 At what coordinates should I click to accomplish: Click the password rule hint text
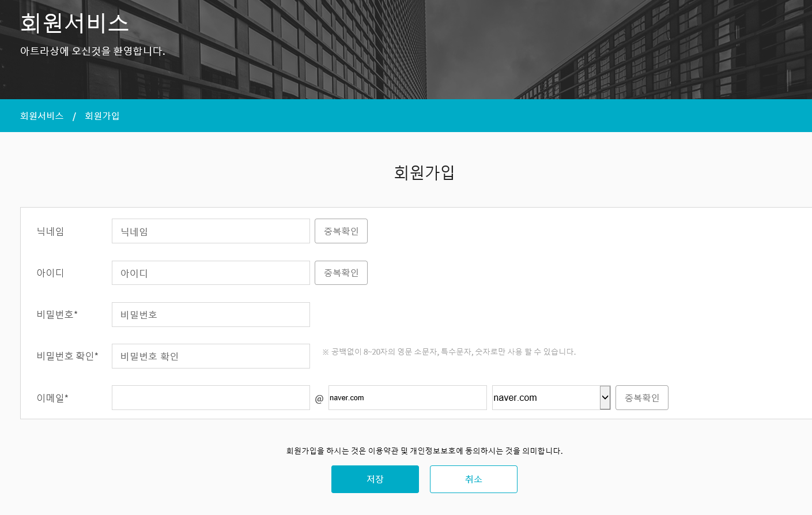point(449,352)
